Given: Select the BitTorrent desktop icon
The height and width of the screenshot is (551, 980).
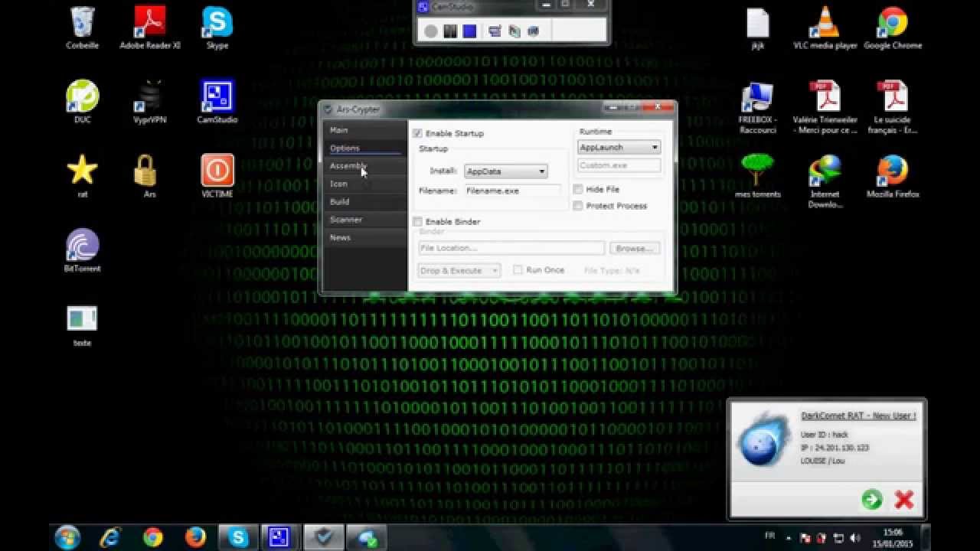Looking at the screenshot, I should coord(82,251).
